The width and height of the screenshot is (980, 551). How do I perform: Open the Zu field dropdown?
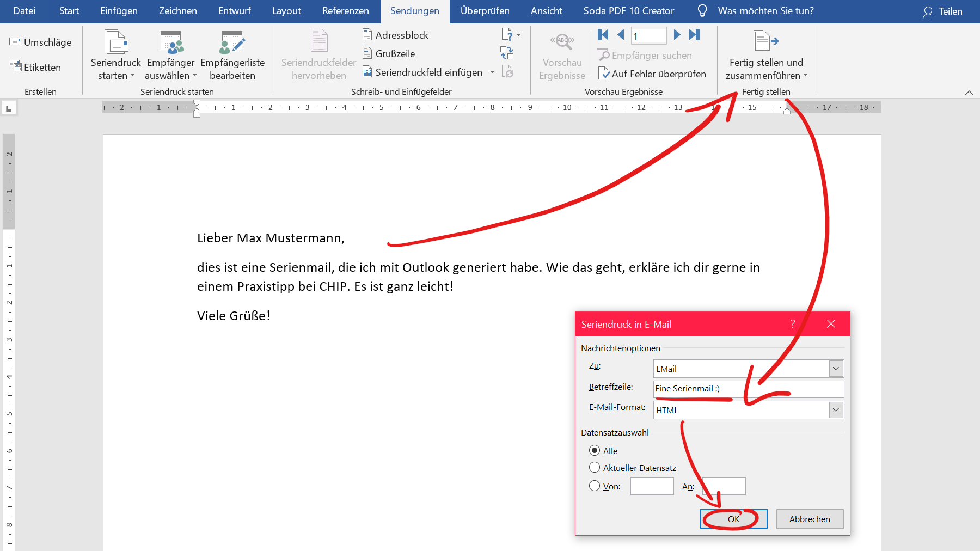coord(835,369)
